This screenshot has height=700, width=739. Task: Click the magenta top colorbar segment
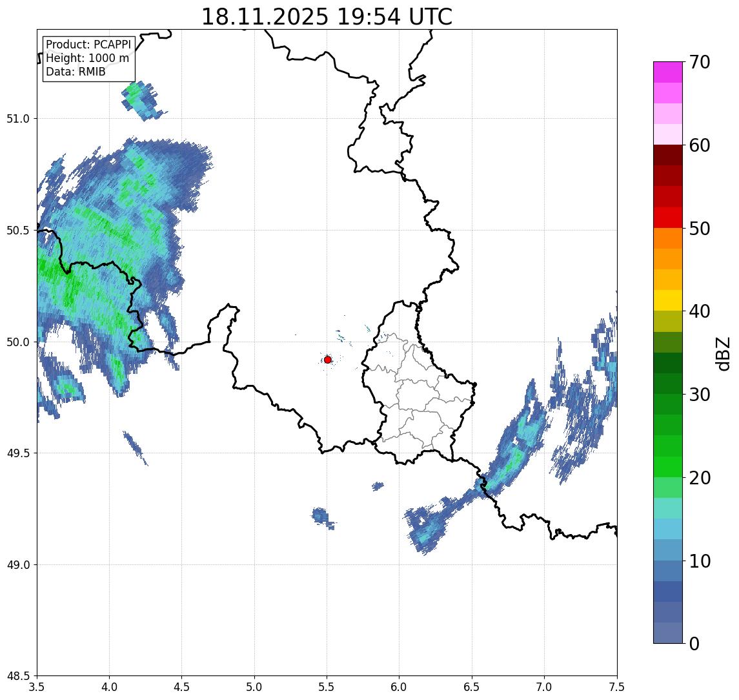pos(668,72)
